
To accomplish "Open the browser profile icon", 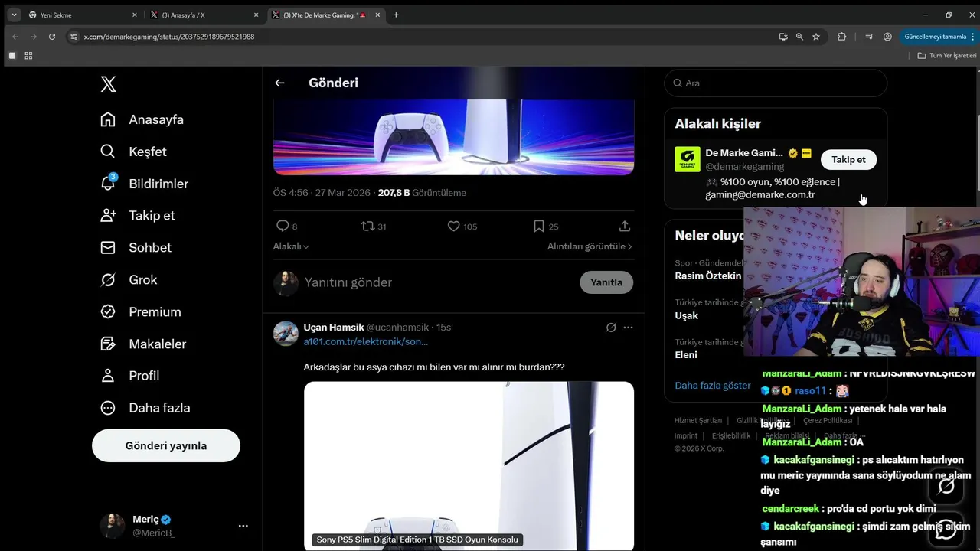I will [887, 36].
